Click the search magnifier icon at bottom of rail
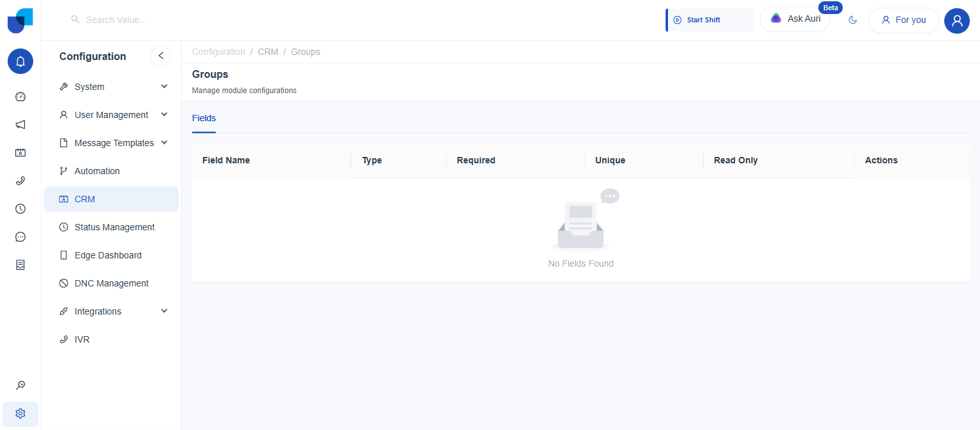Viewport: 980px width, 430px height. coord(20,385)
